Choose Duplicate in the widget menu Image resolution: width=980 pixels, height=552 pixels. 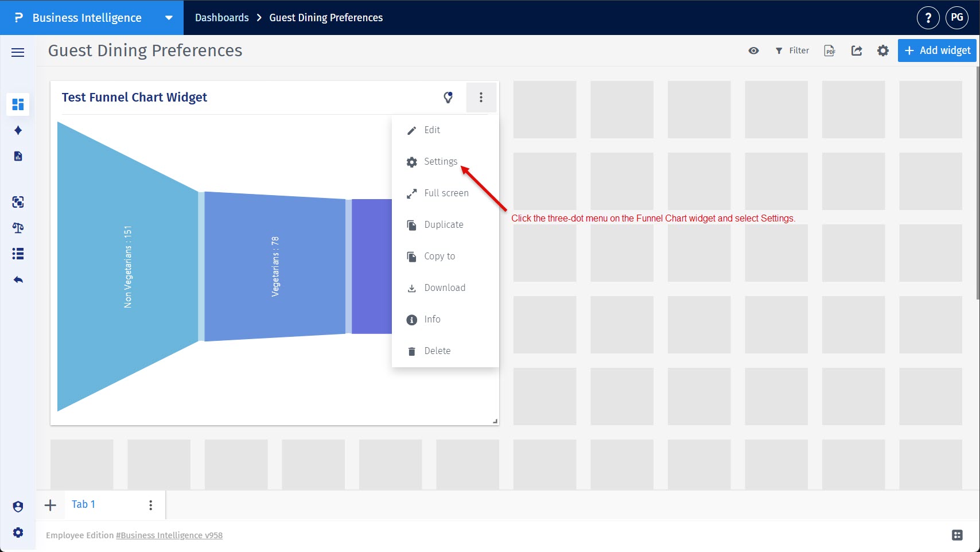pyautogui.click(x=443, y=225)
